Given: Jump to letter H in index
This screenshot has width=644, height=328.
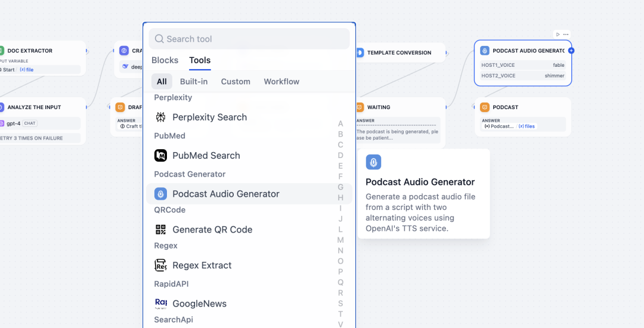Looking at the screenshot, I should click(340, 198).
